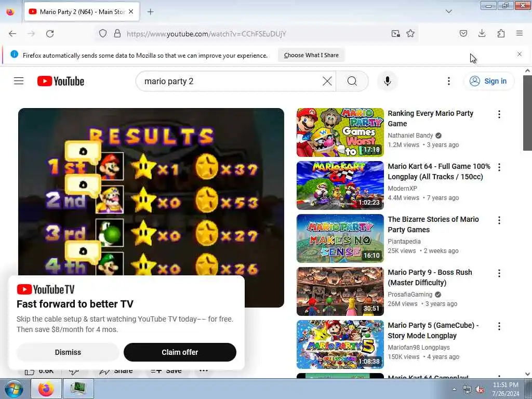Image resolution: width=532 pixels, height=399 pixels.
Task: Bookmark this page with star icon
Action: click(410, 33)
